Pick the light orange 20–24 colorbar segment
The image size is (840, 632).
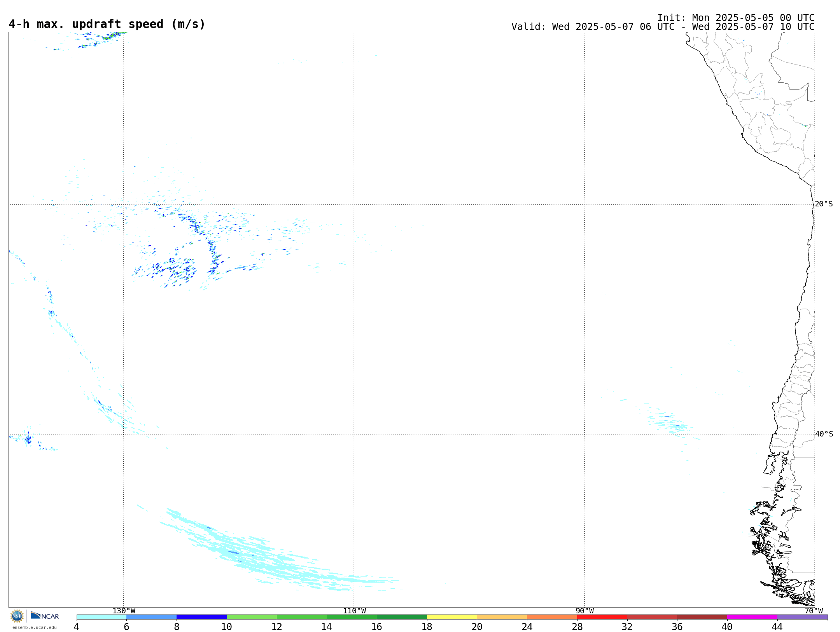click(x=502, y=617)
